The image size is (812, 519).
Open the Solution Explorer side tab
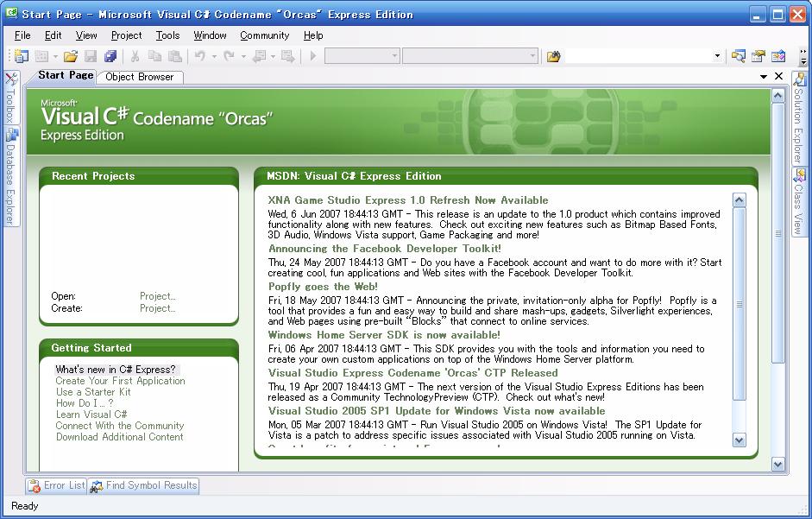pyautogui.click(x=799, y=118)
